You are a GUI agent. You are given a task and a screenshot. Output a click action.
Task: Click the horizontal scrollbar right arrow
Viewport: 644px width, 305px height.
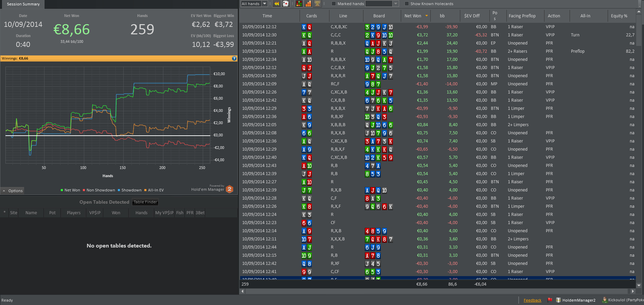tap(632, 291)
